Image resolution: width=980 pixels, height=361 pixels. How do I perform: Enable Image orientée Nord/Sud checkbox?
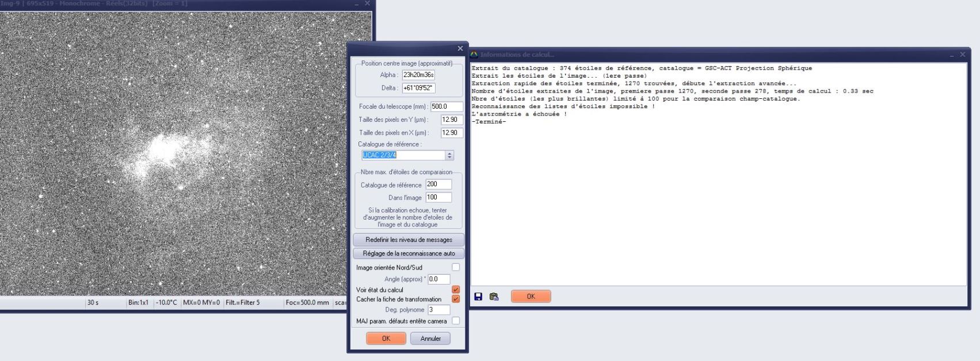pos(456,267)
